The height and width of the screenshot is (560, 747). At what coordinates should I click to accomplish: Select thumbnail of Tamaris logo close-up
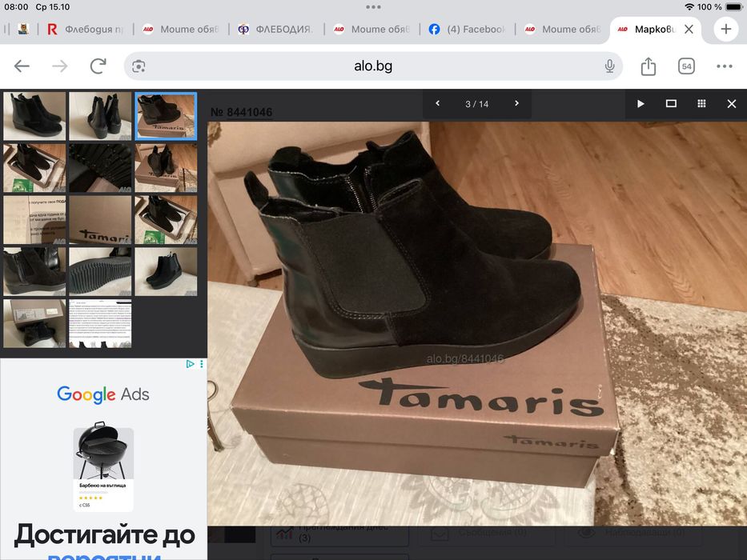(x=100, y=220)
